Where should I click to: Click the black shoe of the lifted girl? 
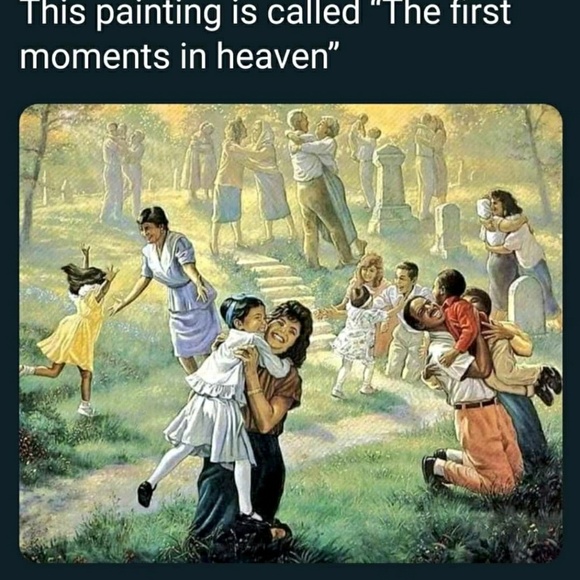(146, 494)
